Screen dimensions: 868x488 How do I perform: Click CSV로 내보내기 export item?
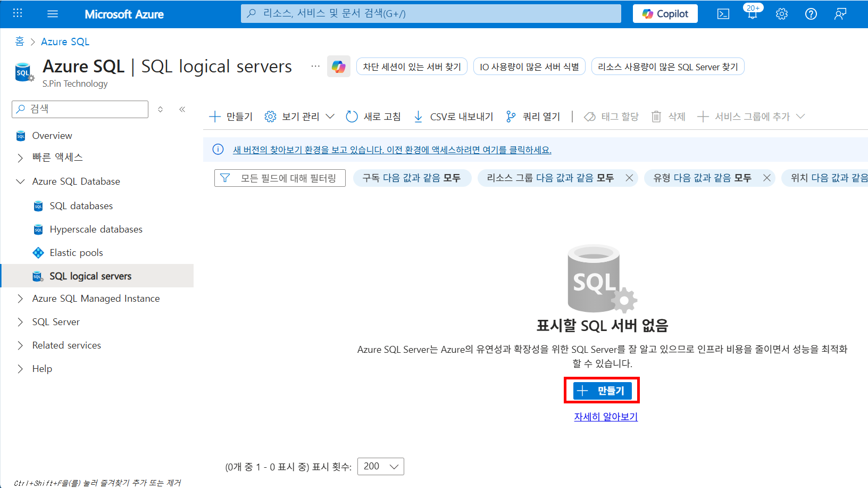point(453,117)
